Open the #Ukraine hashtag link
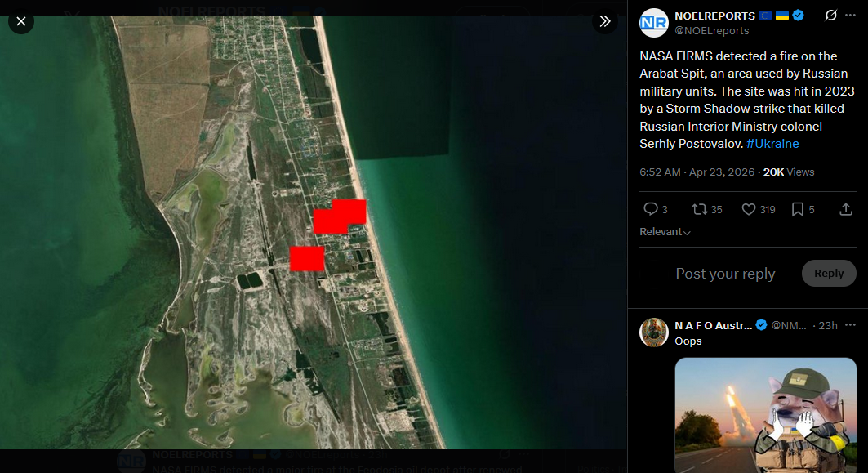868x473 pixels. [772, 144]
